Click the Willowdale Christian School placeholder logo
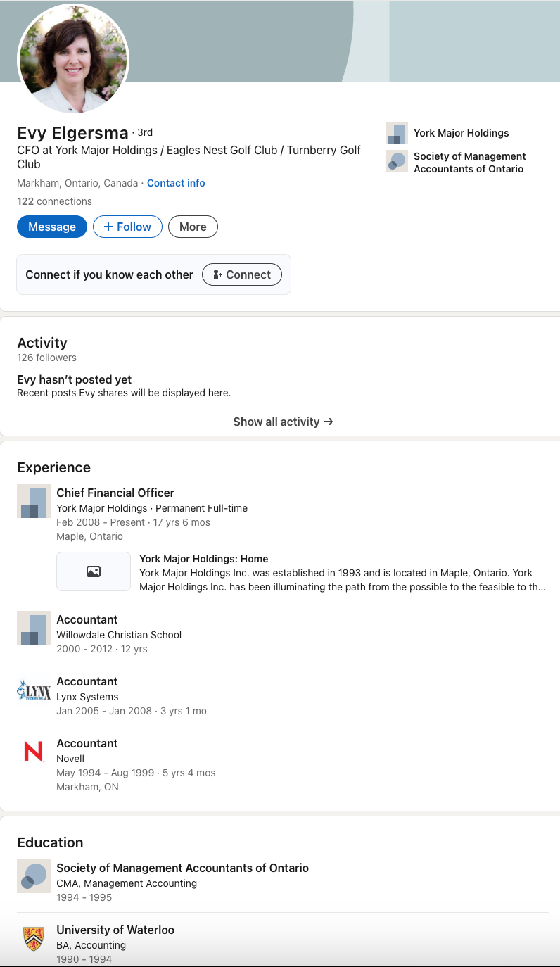This screenshot has width=560, height=967. click(34, 628)
